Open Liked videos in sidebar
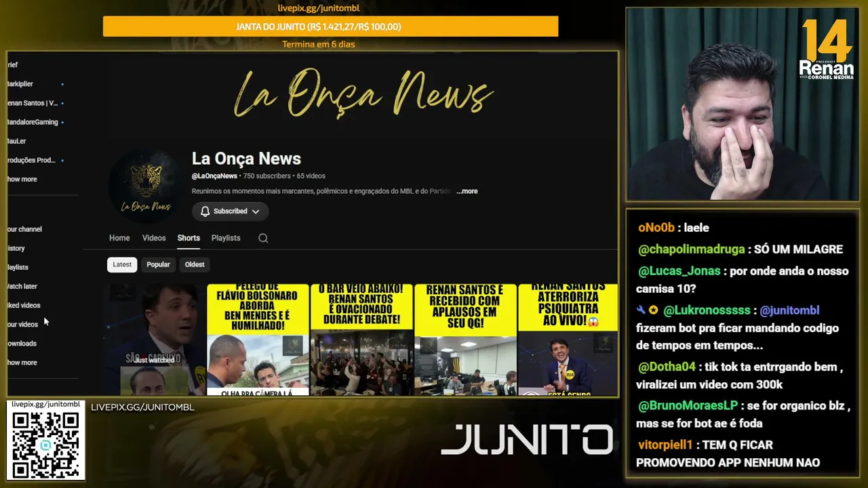Screen dimensions: 868x488 click(x=24, y=305)
